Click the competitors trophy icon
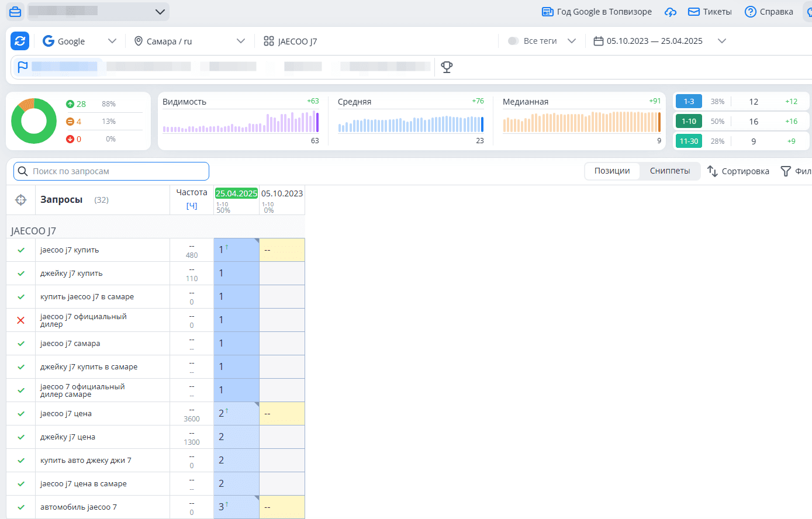The height and width of the screenshot is (519, 812). tap(447, 67)
